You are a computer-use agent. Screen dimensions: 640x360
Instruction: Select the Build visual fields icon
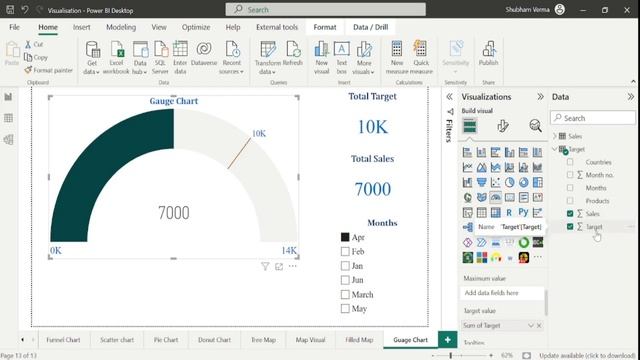469,126
